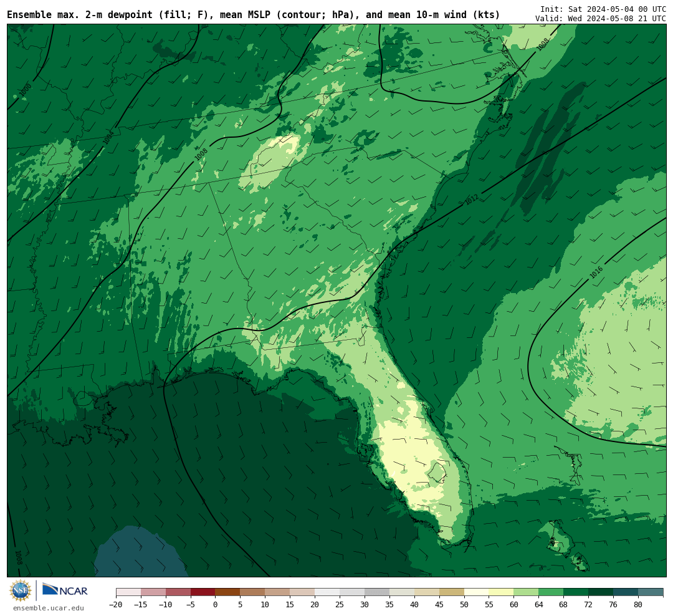The width and height of the screenshot is (673, 616).
Task: Click the gray swatch between 30 and 35
Action: pos(377,592)
